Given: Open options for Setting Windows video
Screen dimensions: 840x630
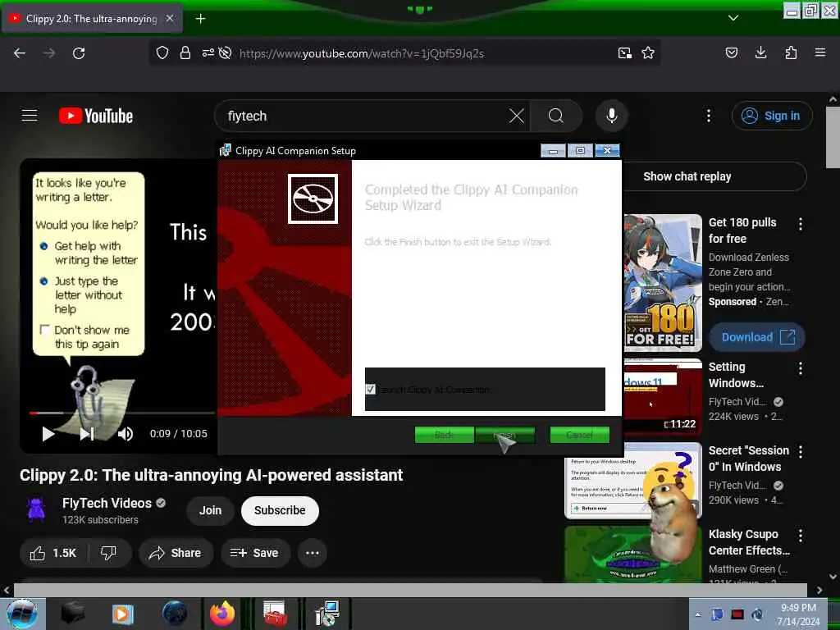Looking at the screenshot, I should point(801,368).
